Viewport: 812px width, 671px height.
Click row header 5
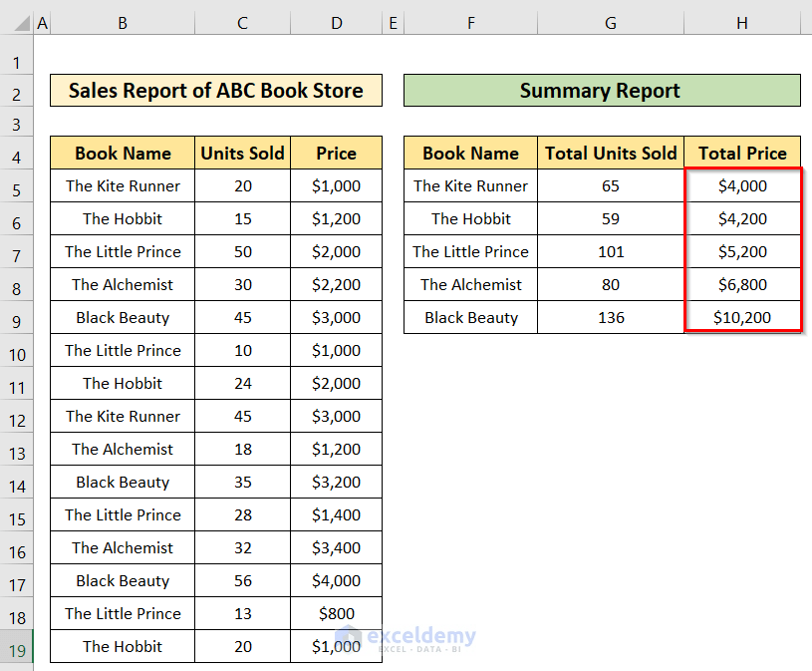(x=17, y=185)
